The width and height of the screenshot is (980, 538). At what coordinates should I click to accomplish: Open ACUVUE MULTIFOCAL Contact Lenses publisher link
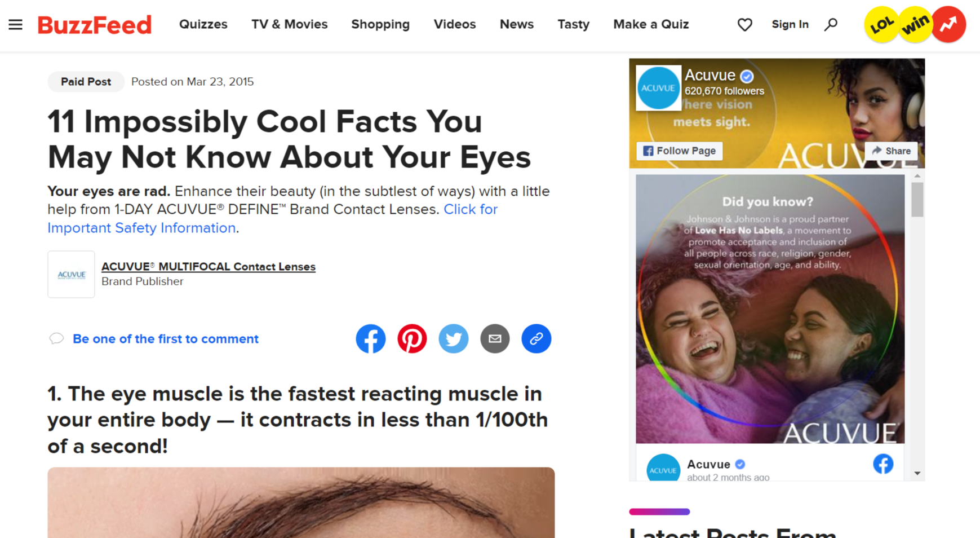(208, 267)
